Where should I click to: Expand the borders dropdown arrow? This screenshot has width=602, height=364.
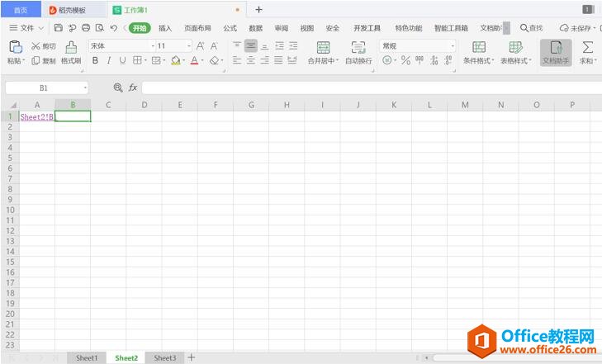146,60
